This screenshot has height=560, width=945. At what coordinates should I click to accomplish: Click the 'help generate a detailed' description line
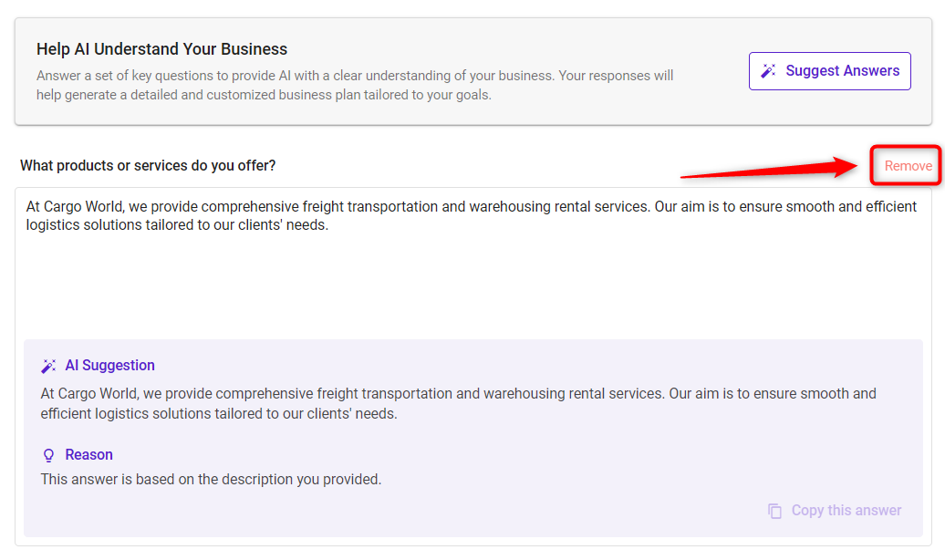pos(264,95)
